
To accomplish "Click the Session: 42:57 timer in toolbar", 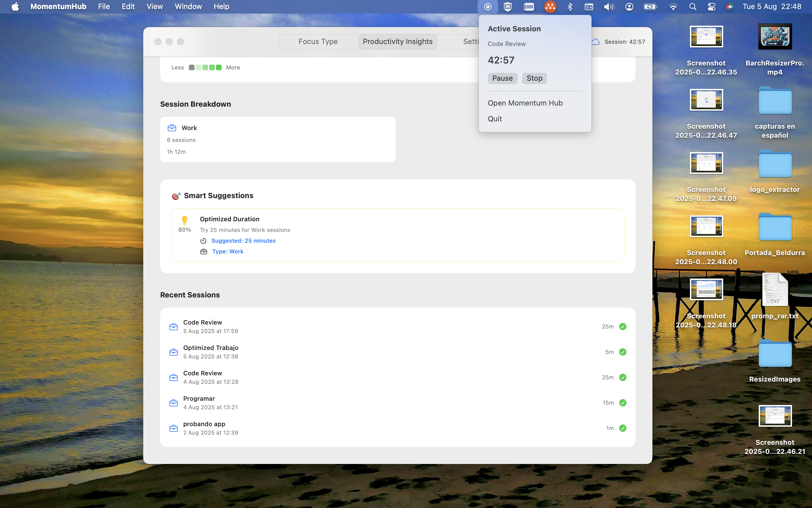I will 625,42.
